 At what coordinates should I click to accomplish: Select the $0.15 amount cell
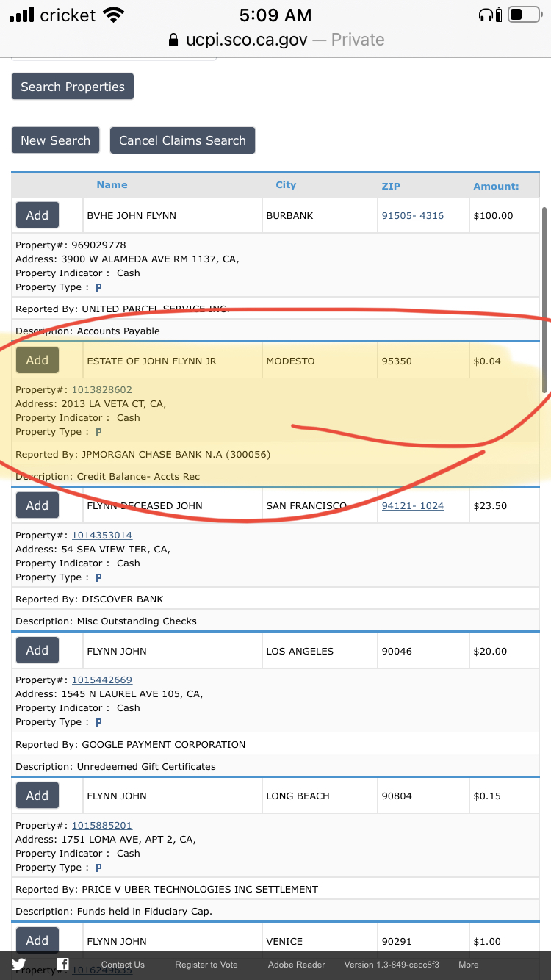click(505, 796)
